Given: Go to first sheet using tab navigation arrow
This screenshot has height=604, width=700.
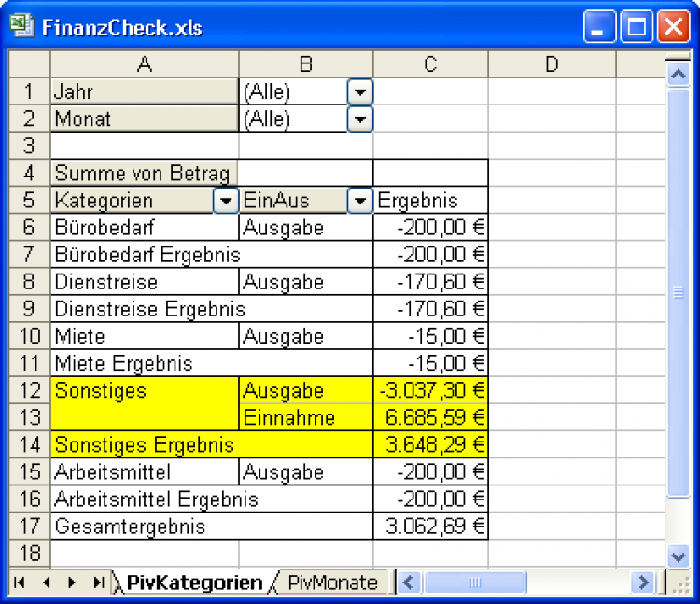Looking at the screenshot, I should [19, 583].
